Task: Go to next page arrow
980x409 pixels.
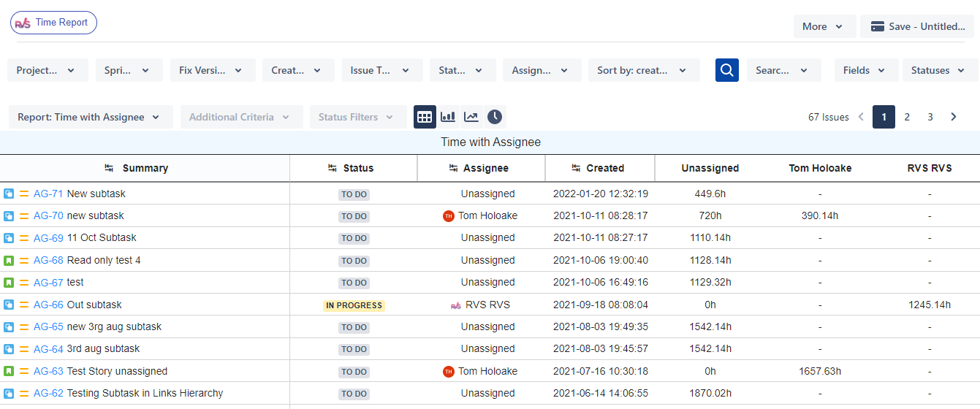Action: pos(953,117)
